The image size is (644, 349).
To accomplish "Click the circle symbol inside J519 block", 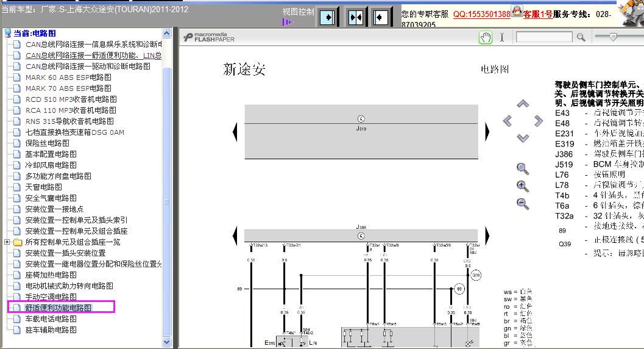I will (x=361, y=119).
